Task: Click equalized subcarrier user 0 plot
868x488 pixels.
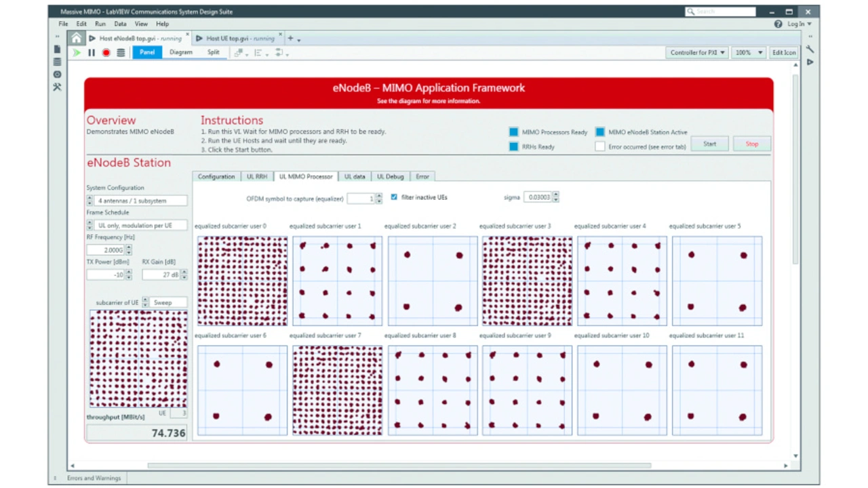Action: pos(242,281)
